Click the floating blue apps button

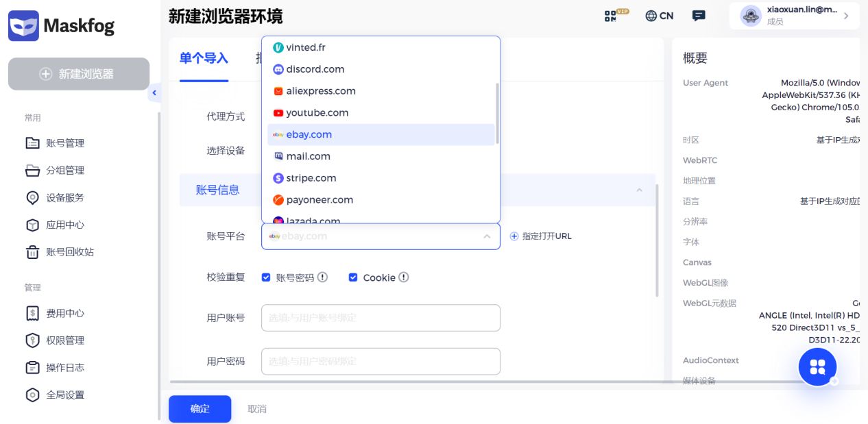(817, 367)
